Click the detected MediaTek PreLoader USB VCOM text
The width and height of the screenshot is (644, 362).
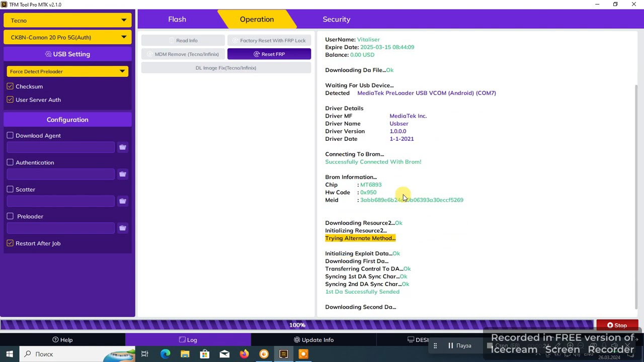pos(427,93)
